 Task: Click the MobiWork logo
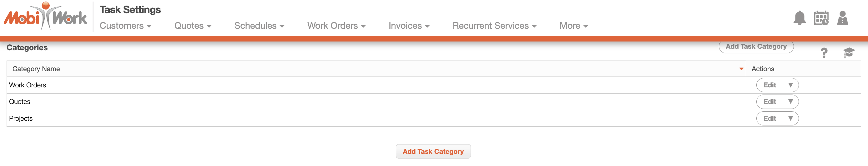click(x=45, y=16)
